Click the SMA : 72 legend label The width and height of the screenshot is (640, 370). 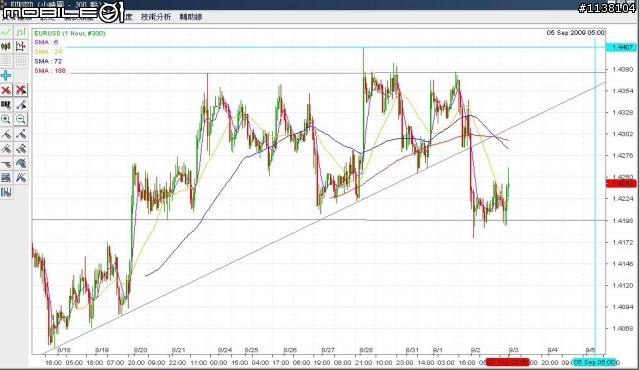point(48,61)
